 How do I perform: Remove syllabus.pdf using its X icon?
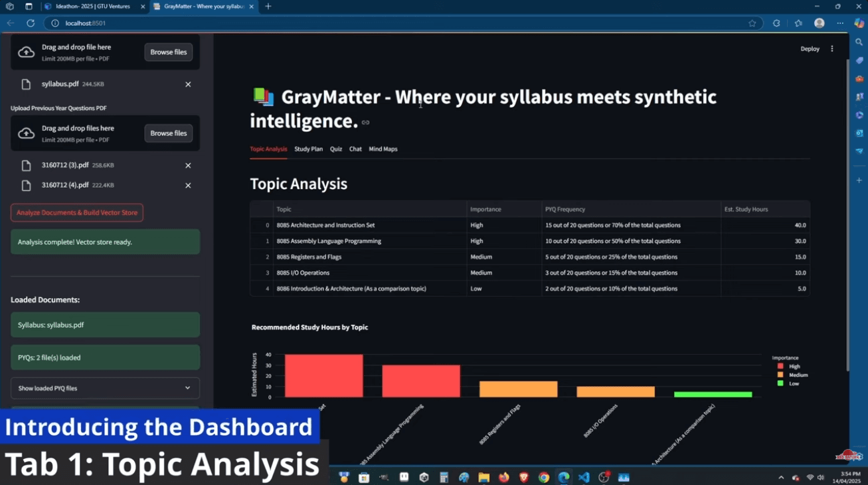pyautogui.click(x=188, y=84)
